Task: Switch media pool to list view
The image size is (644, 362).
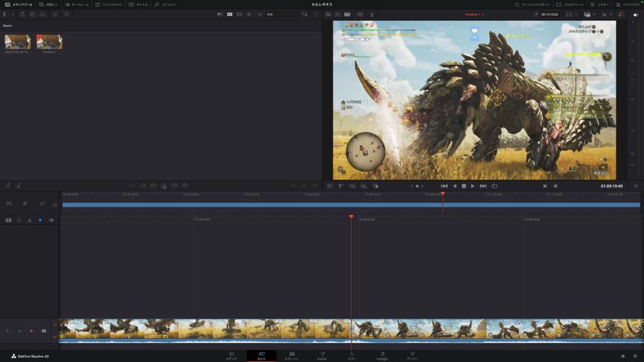Action: pos(248,14)
